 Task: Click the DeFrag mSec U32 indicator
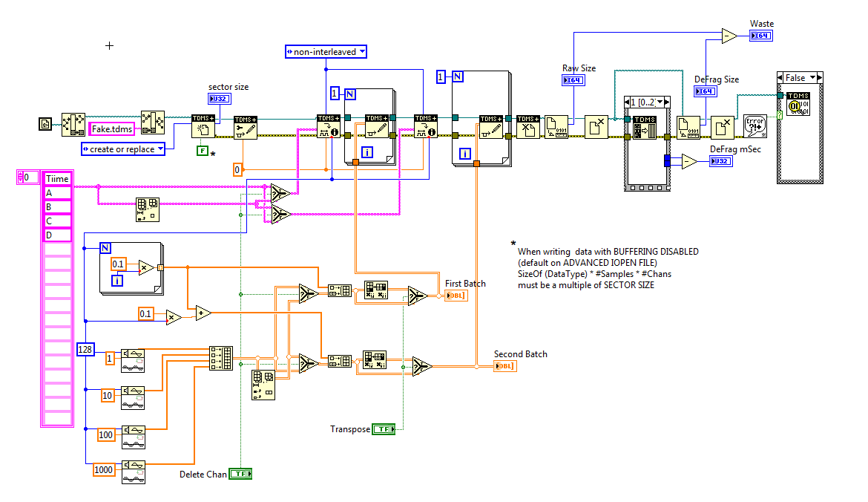[x=721, y=161]
